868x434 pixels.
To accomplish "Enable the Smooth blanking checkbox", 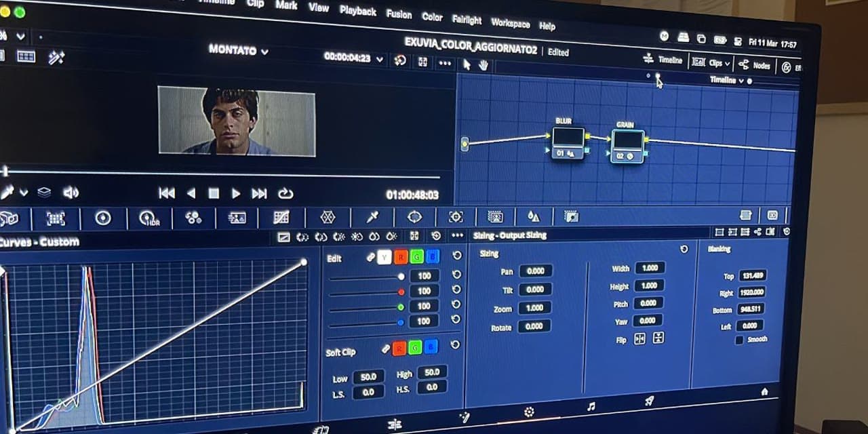I will (739, 340).
